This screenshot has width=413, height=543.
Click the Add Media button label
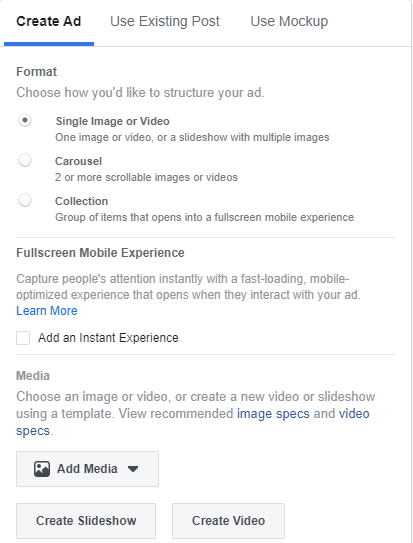(x=87, y=469)
